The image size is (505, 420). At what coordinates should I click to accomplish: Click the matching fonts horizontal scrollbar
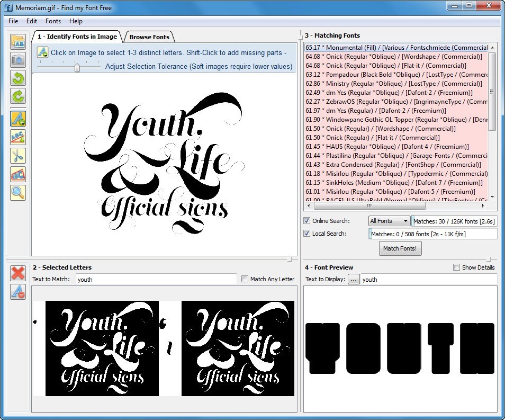pos(369,205)
